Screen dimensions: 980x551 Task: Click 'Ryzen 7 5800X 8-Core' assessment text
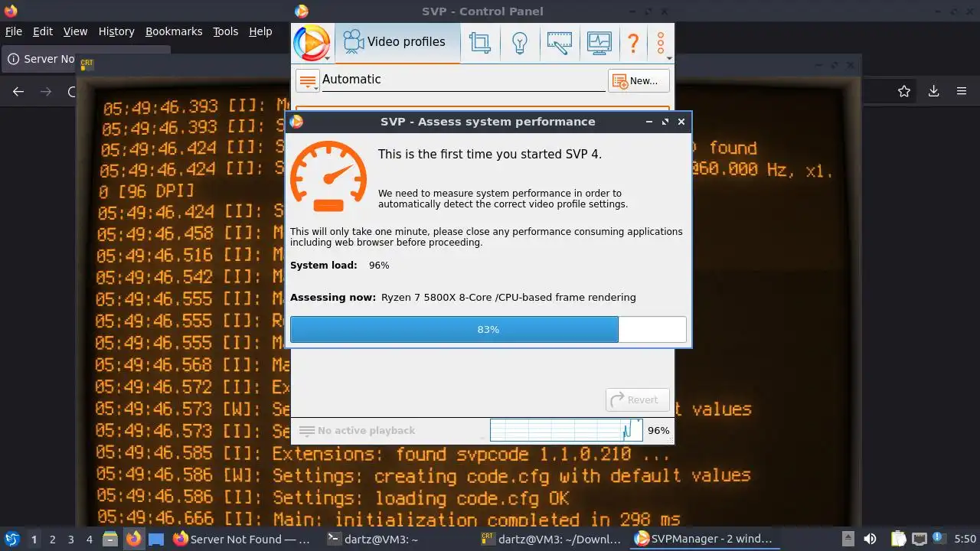pos(437,297)
